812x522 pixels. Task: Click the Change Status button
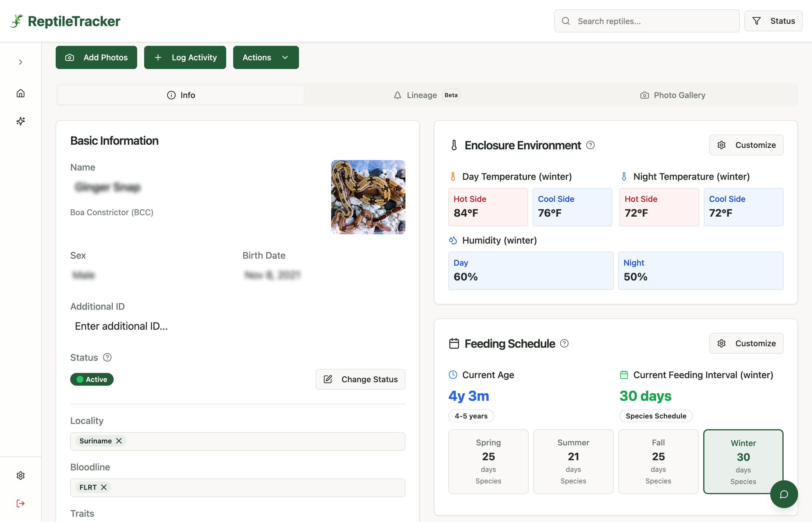click(360, 379)
